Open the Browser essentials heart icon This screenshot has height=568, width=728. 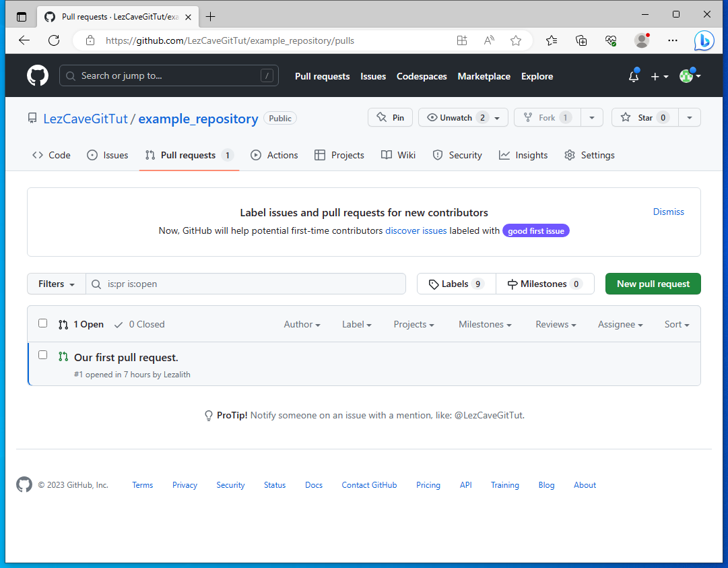pyautogui.click(x=611, y=40)
